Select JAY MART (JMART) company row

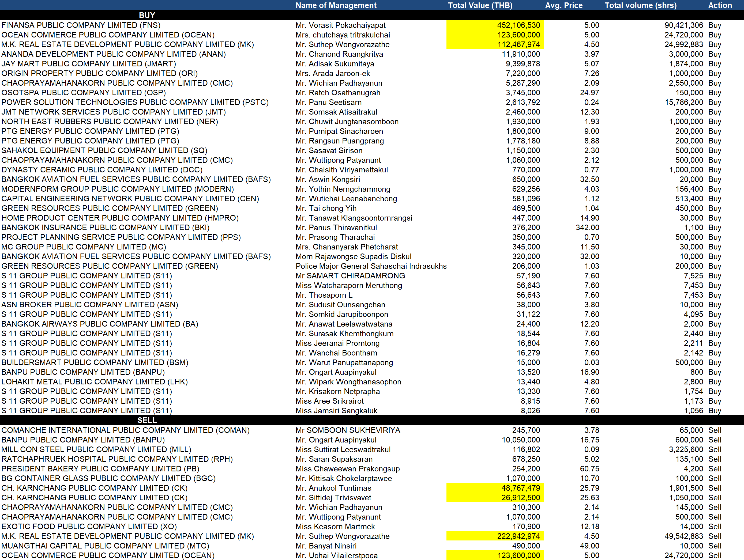click(89, 64)
